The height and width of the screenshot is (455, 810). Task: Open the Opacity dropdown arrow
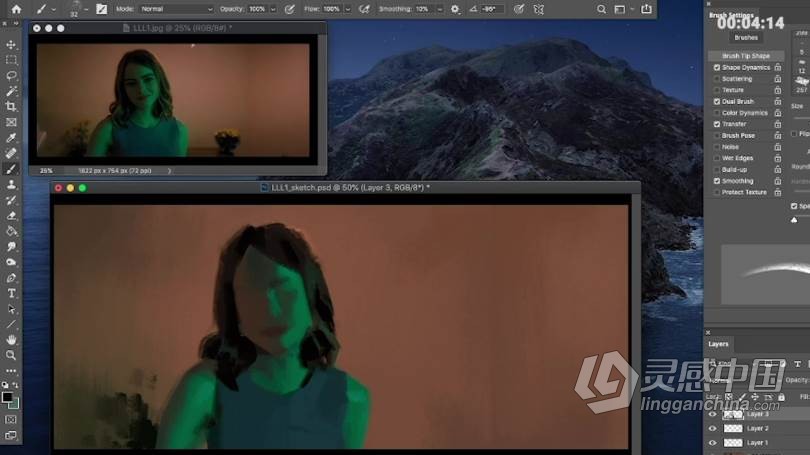(x=273, y=9)
